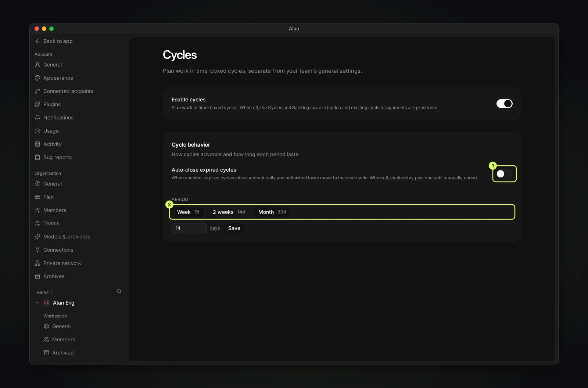Image resolution: width=588 pixels, height=388 pixels.
Task: Click the Account General person icon
Action: pyautogui.click(x=37, y=65)
